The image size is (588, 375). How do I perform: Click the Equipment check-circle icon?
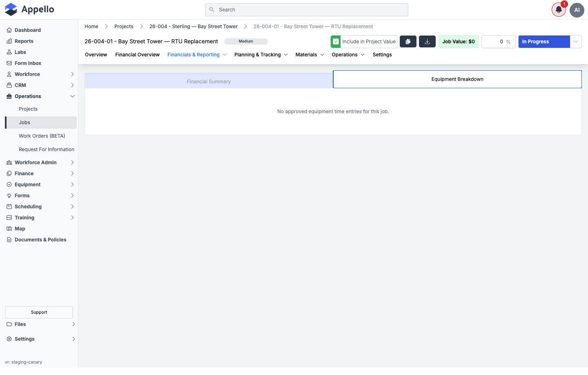pos(9,185)
